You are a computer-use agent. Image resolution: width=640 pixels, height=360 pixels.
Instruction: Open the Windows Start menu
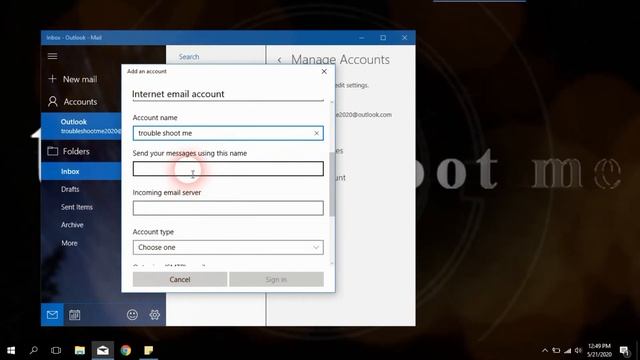click(11, 350)
